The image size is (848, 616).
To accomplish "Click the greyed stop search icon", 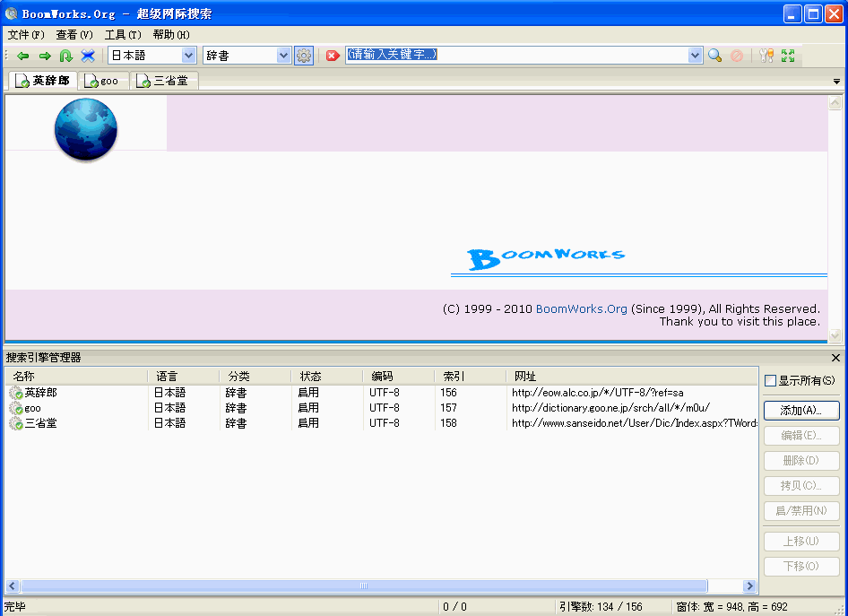I will coord(737,56).
